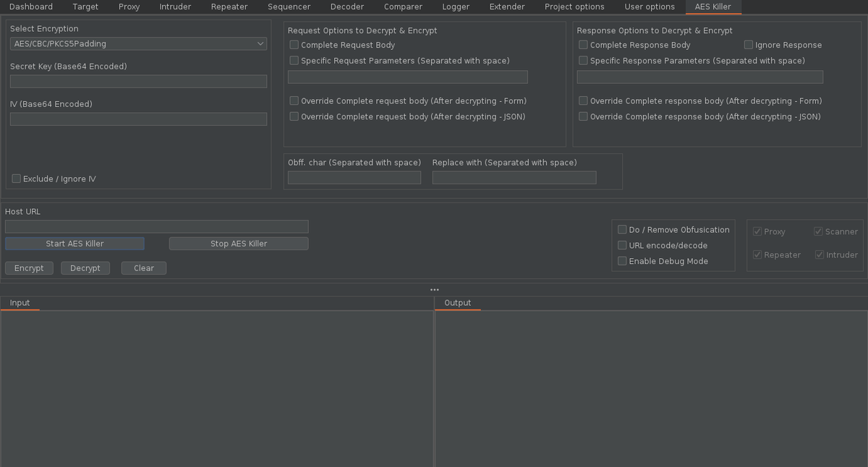This screenshot has width=868, height=467.
Task: Click Stop AES Killer button
Action: coord(239,244)
